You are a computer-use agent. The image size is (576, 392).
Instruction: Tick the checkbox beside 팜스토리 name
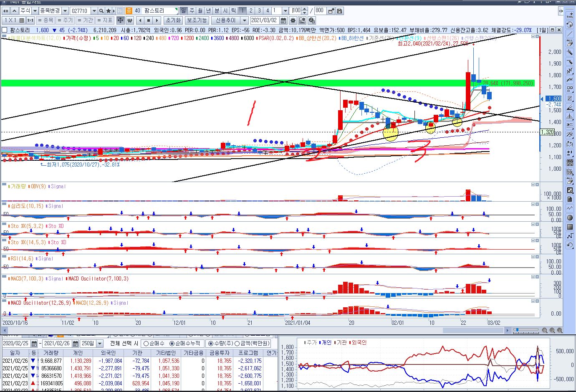pos(5,30)
